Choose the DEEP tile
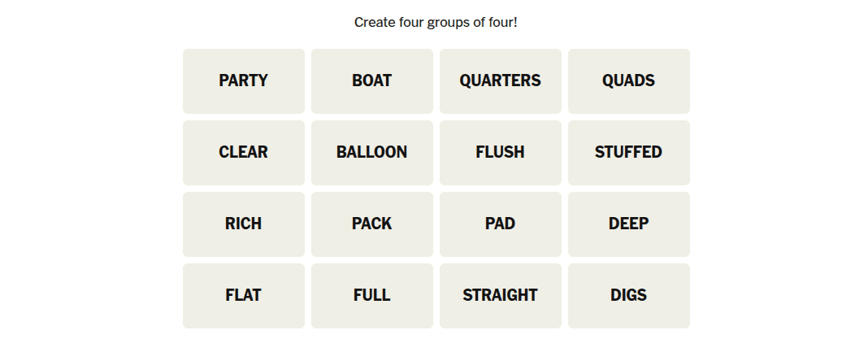The height and width of the screenshot is (339, 868). [628, 224]
